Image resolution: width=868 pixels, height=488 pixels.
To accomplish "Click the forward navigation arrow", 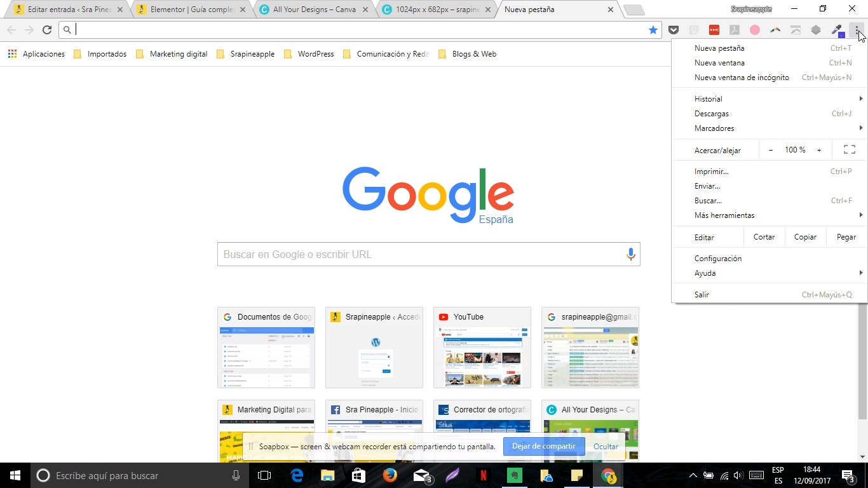I will tap(29, 30).
